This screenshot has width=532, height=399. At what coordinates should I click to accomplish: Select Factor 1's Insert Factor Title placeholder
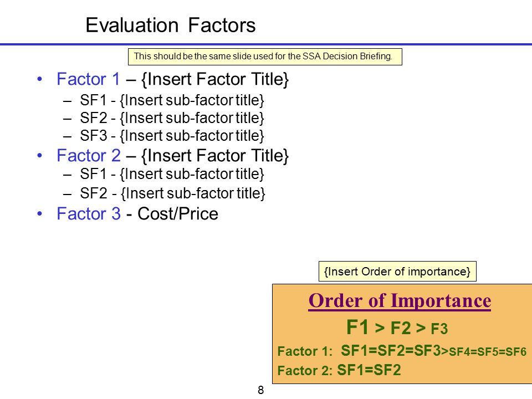click(215, 79)
